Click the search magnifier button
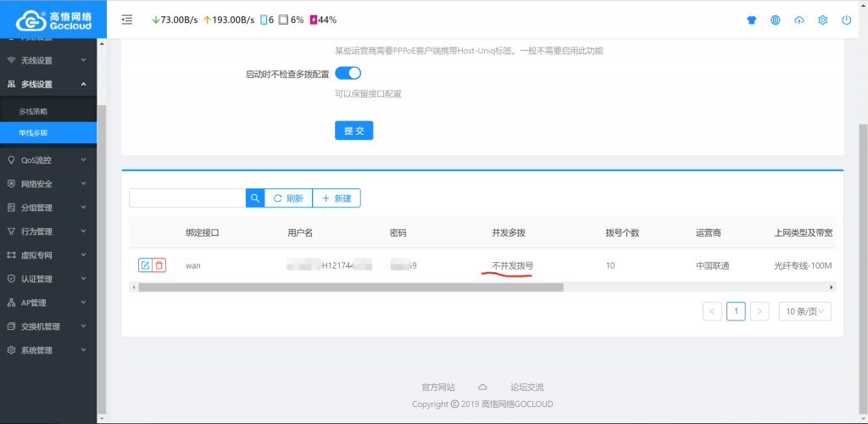 pyautogui.click(x=254, y=198)
